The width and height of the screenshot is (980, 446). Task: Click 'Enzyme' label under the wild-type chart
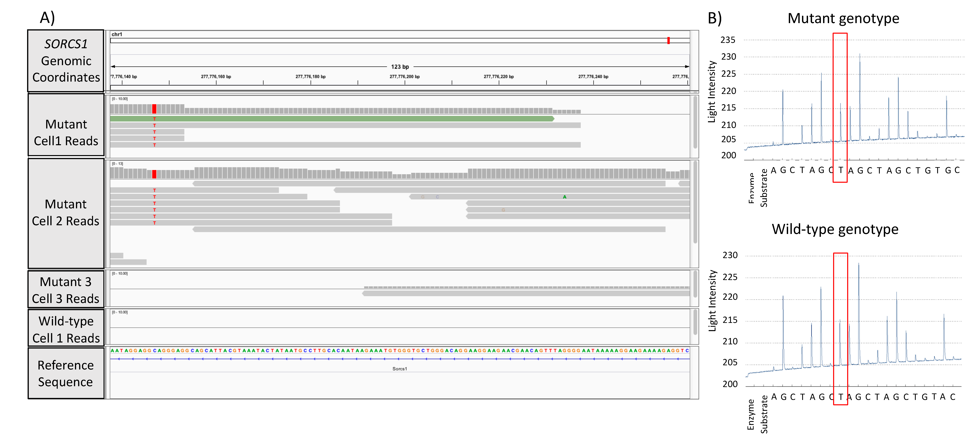751,415
